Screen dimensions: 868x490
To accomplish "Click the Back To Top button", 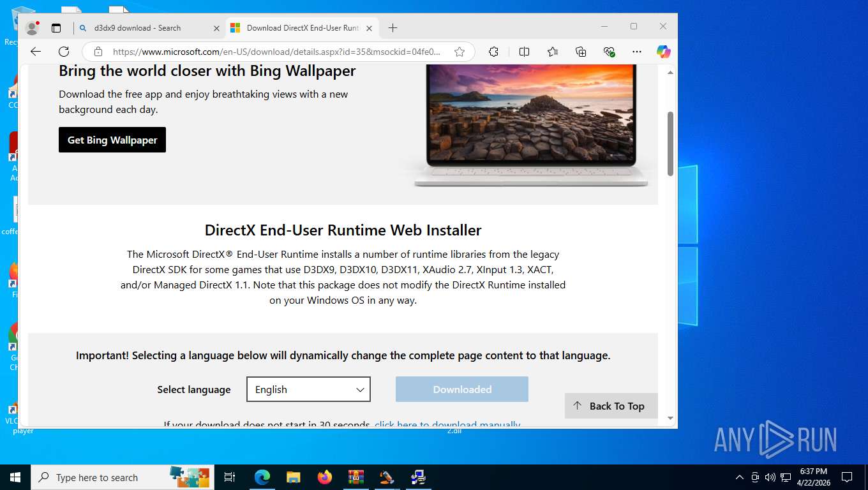I will pos(611,406).
